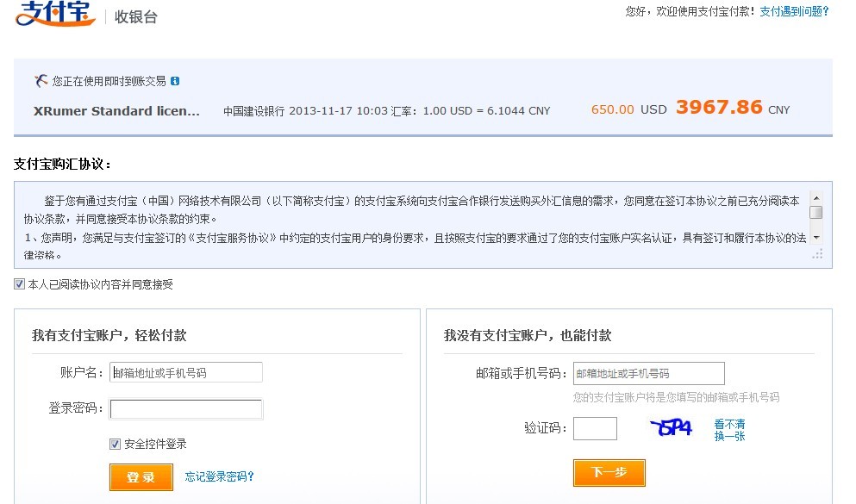Click the text 您正在使用即时到账交易
Image resolution: width=856 pixels, height=504 pixels.
[x=109, y=81]
